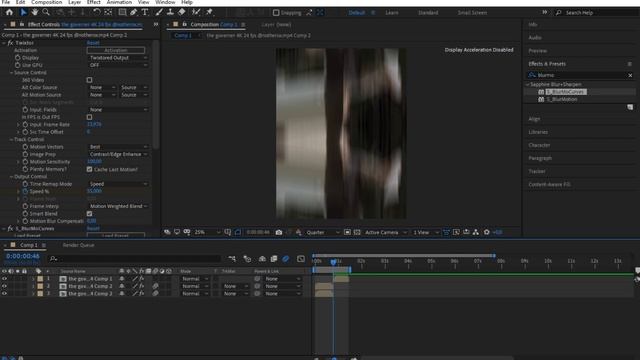Select the Pen tool
Screen dimensions: 640x360
tap(133, 12)
